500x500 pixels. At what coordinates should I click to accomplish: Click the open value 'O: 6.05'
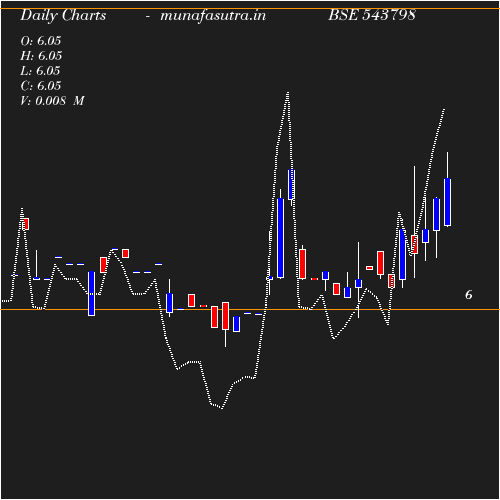pos(41,41)
